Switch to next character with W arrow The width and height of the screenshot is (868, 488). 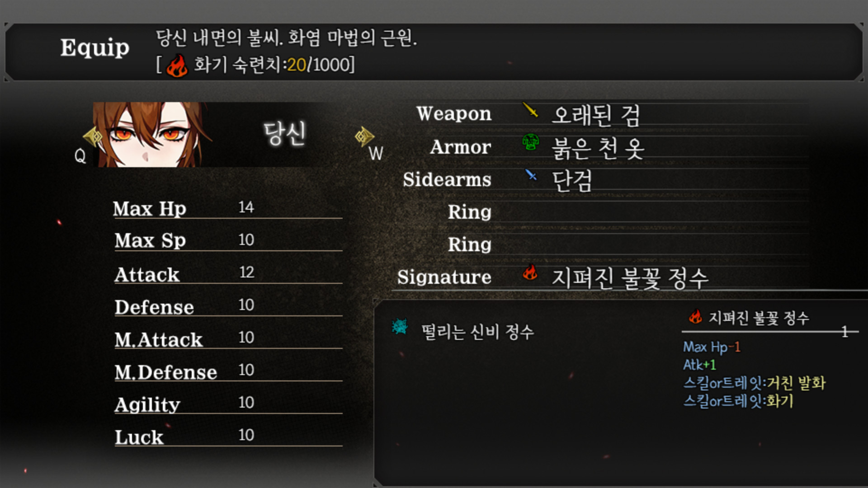coord(364,136)
